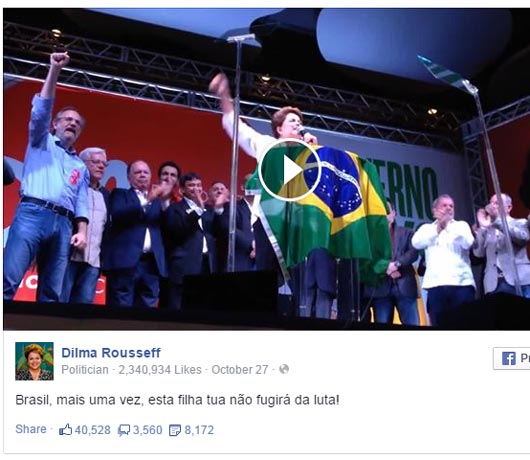530x460 pixels.
Task: Click the comment speech bubble icon
Action: pyautogui.click(x=124, y=430)
